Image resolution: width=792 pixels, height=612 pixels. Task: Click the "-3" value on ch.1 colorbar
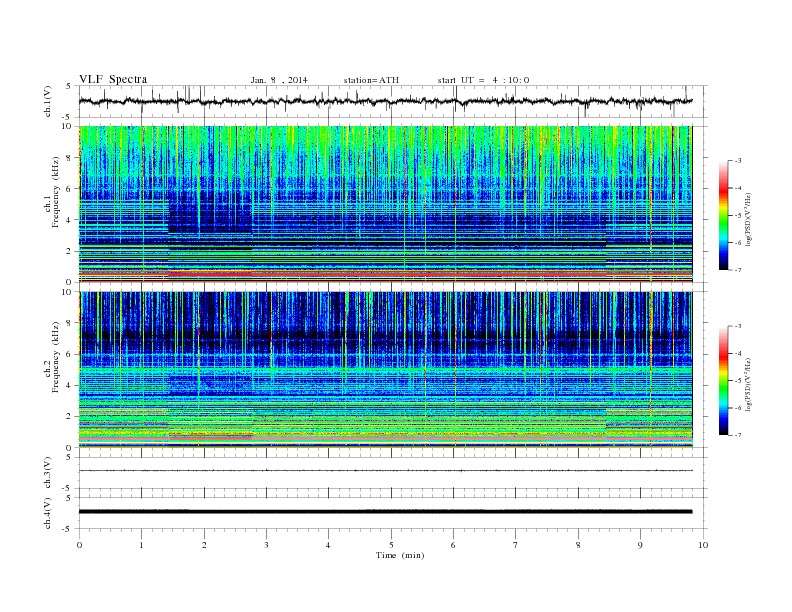[738, 161]
